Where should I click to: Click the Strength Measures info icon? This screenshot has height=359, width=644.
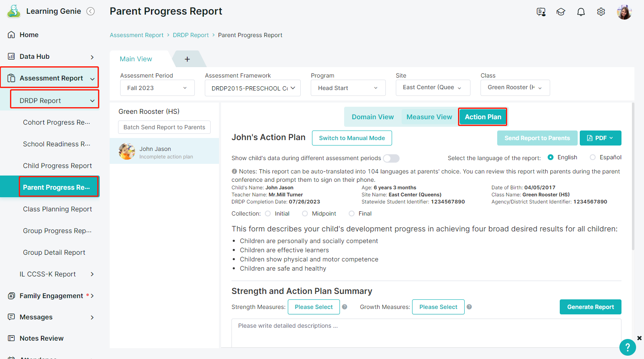pos(345,307)
